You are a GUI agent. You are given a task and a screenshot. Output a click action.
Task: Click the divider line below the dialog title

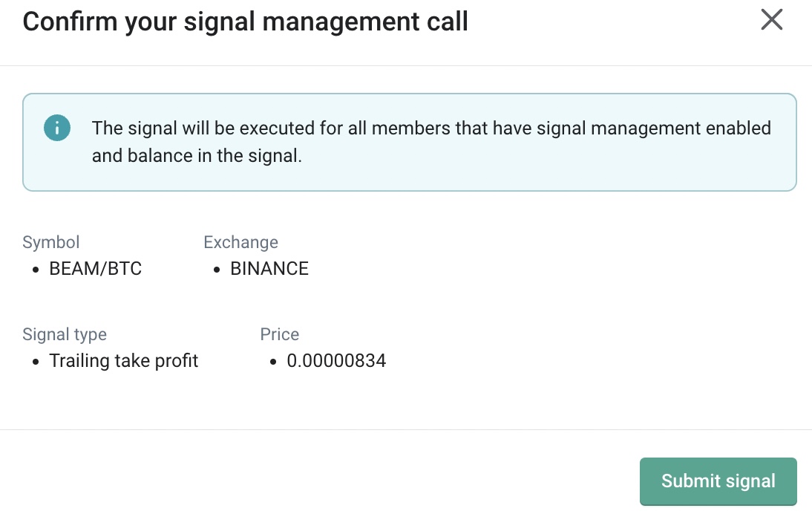(x=406, y=65)
